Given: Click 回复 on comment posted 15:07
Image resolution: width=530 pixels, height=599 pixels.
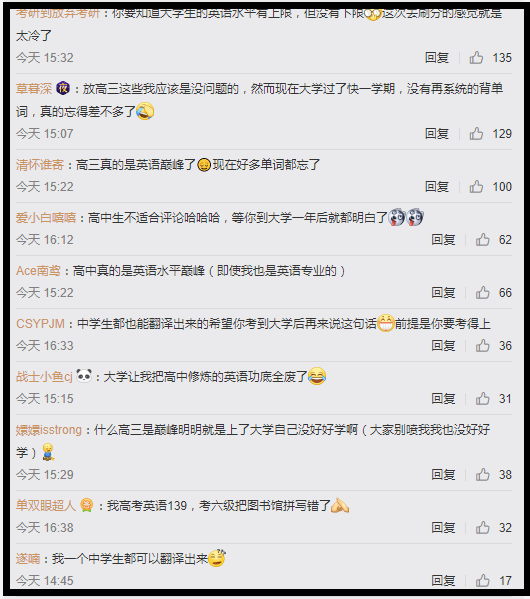Looking at the screenshot, I should click(x=437, y=134).
